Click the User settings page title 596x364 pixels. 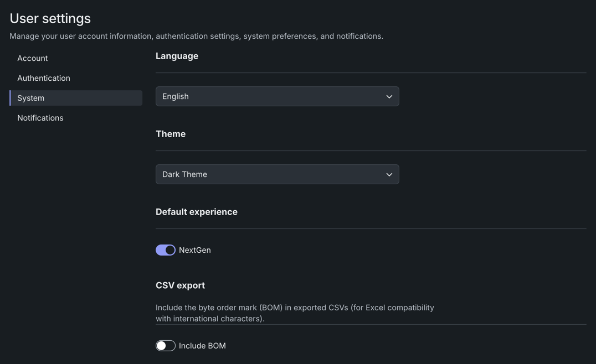(50, 18)
